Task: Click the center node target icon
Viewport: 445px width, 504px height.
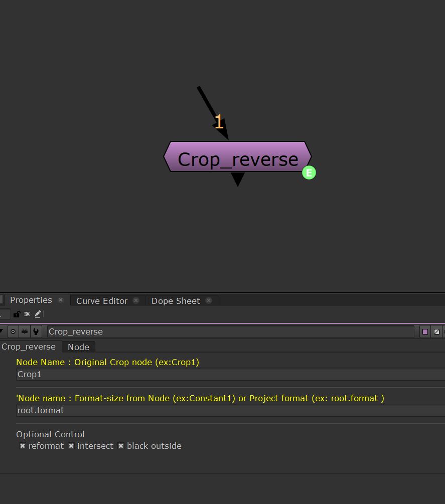Action: point(13,331)
